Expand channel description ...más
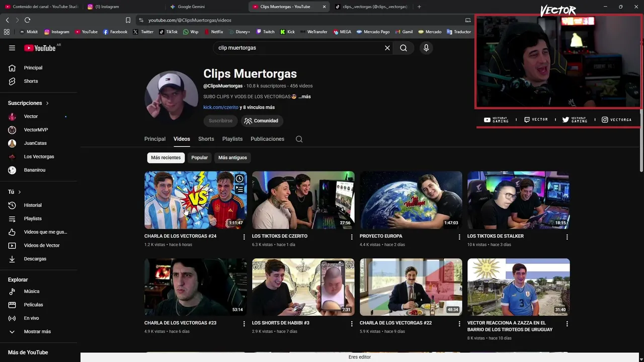This screenshot has height=362, width=644. (x=304, y=97)
